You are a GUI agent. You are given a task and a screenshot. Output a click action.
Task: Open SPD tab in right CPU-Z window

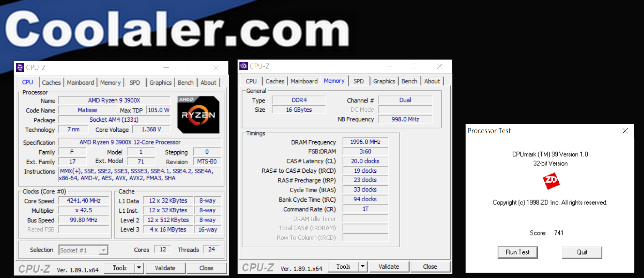coord(359,81)
